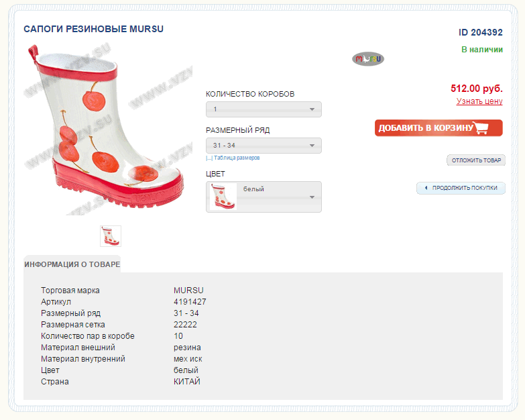The width and height of the screenshot is (525, 420).
Task: Expand the Размерный ряд size selector
Action: pos(264,146)
